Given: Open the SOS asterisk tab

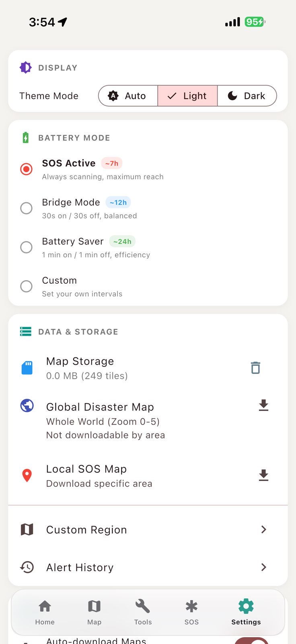Looking at the screenshot, I should (x=191, y=612).
